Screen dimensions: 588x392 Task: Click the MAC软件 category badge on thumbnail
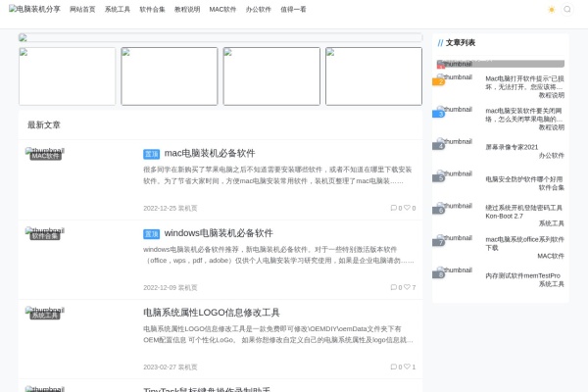45,156
